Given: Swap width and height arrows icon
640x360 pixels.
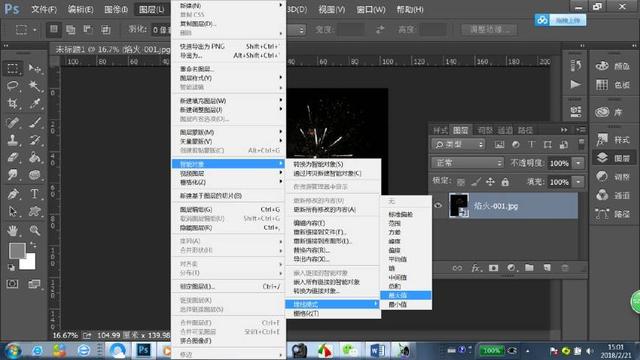Looking at the screenshot, I should [380, 29].
